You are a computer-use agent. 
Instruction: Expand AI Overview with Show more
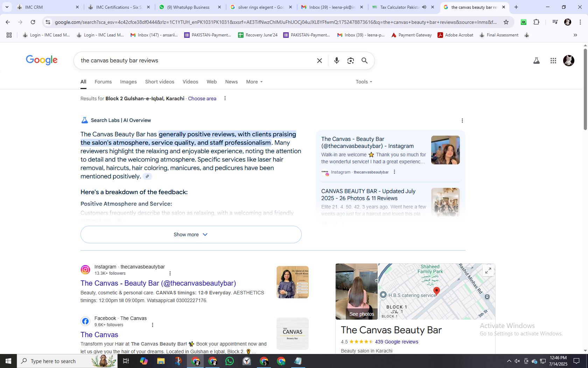point(191,234)
